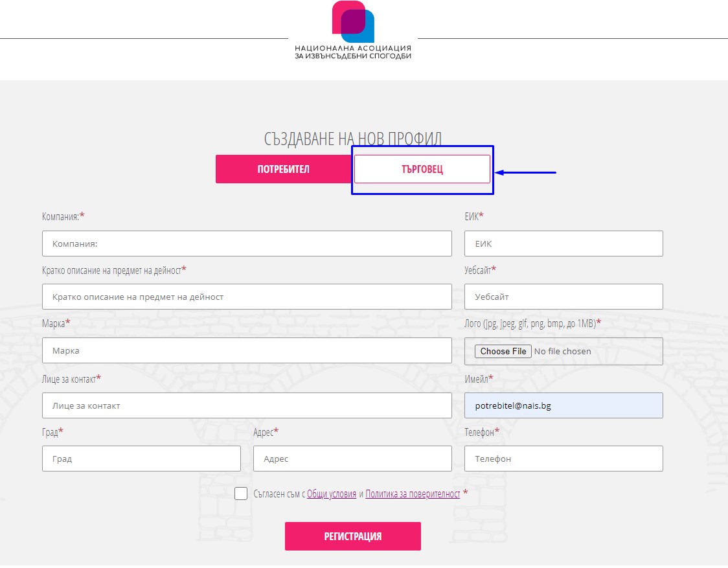Click the Choose File button for logo
The height and width of the screenshot is (568, 728).
pyautogui.click(x=503, y=352)
